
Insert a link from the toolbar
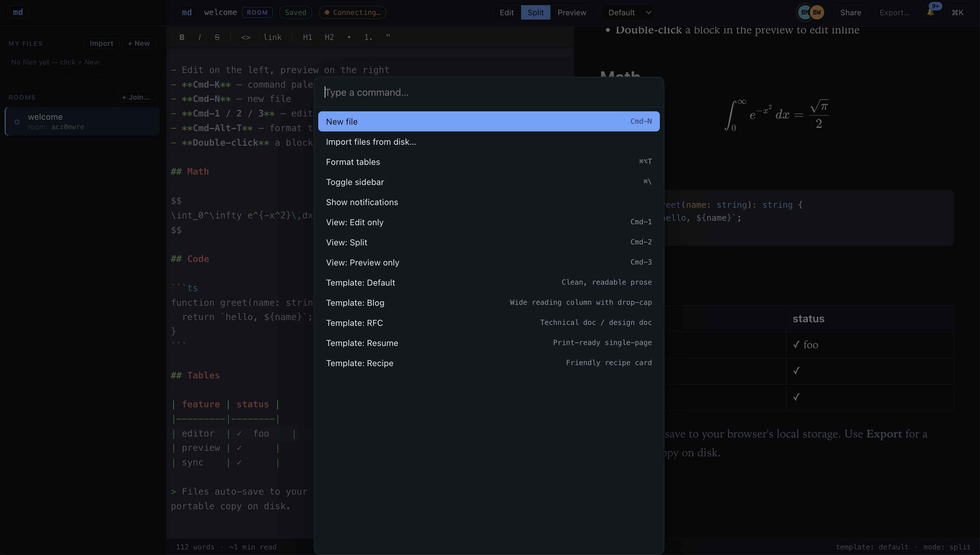point(272,37)
